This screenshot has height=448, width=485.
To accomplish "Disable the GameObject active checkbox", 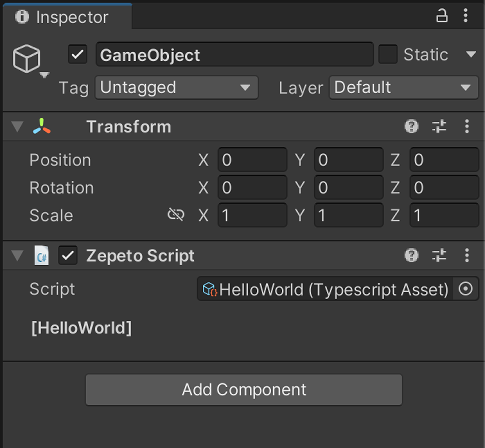I will [77, 54].
